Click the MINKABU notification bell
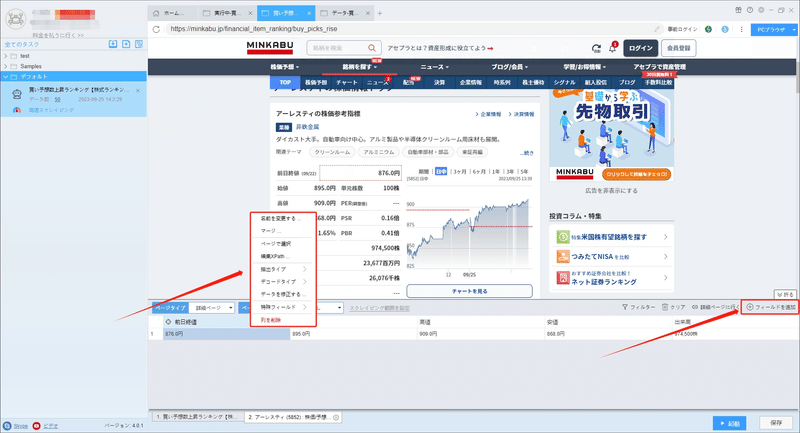 tap(612, 48)
